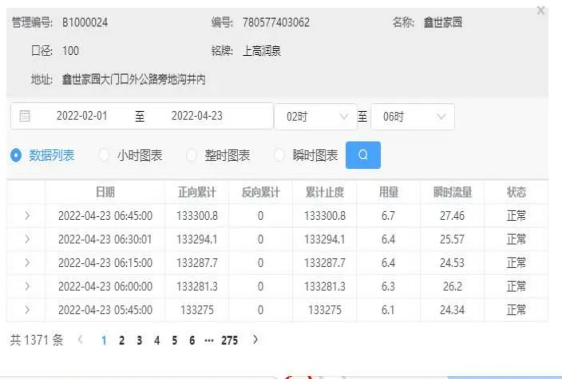Click the 反向累计 column header
This screenshot has width=563, height=380.
pyautogui.click(x=261, y=192)
